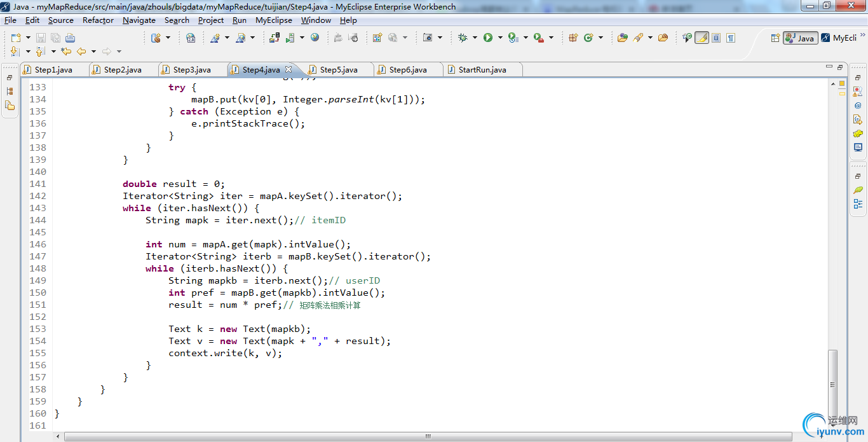This screenshot has width=868, height=442.
Task: Maximize the editor area
Action: click(840, 67)
